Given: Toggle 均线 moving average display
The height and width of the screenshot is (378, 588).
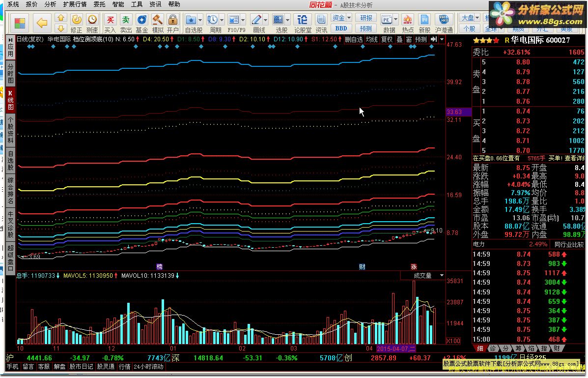Looking at the screenshot, I should [x=372, y=39].
